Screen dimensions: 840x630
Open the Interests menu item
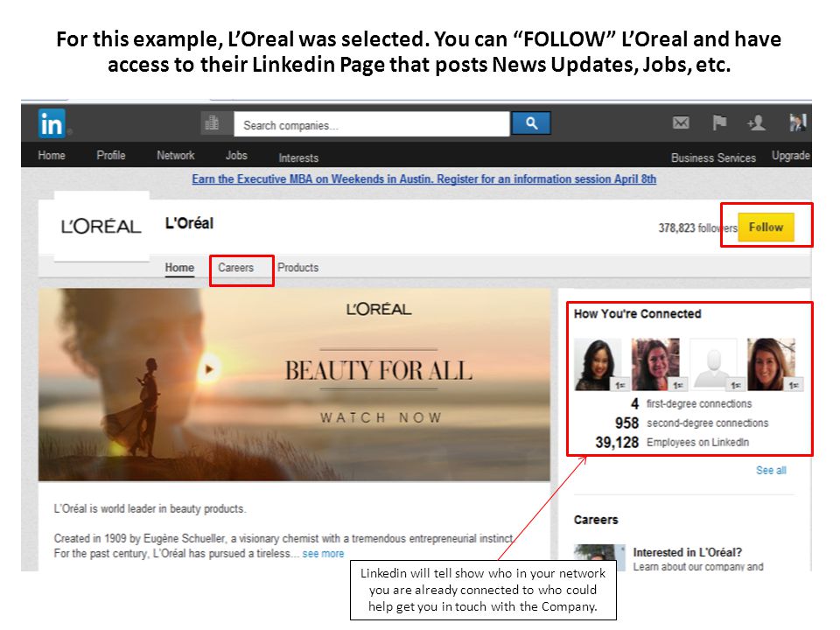click(x=298, y=158)
